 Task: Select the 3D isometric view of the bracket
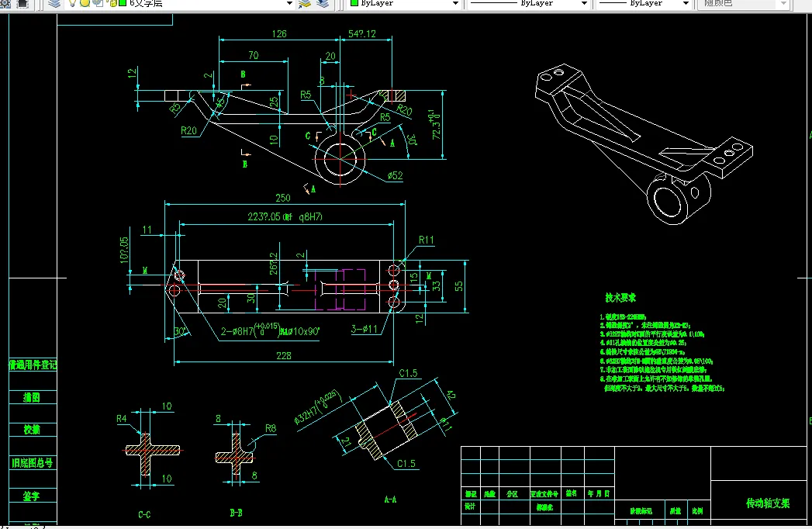(x=644, y=144)
